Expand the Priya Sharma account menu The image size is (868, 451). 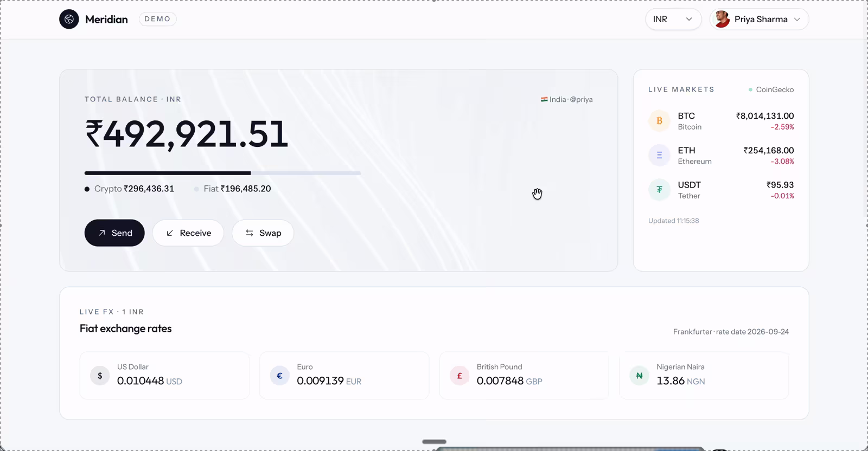759,19
